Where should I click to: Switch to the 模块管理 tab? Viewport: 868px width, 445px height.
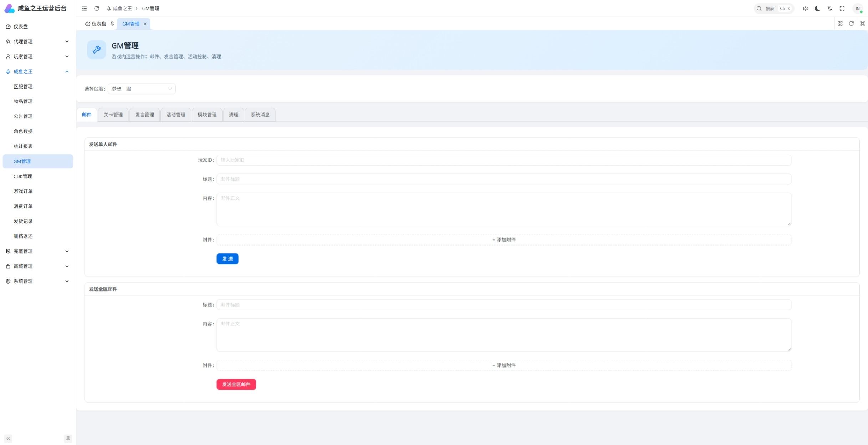[x=207, y=115]
